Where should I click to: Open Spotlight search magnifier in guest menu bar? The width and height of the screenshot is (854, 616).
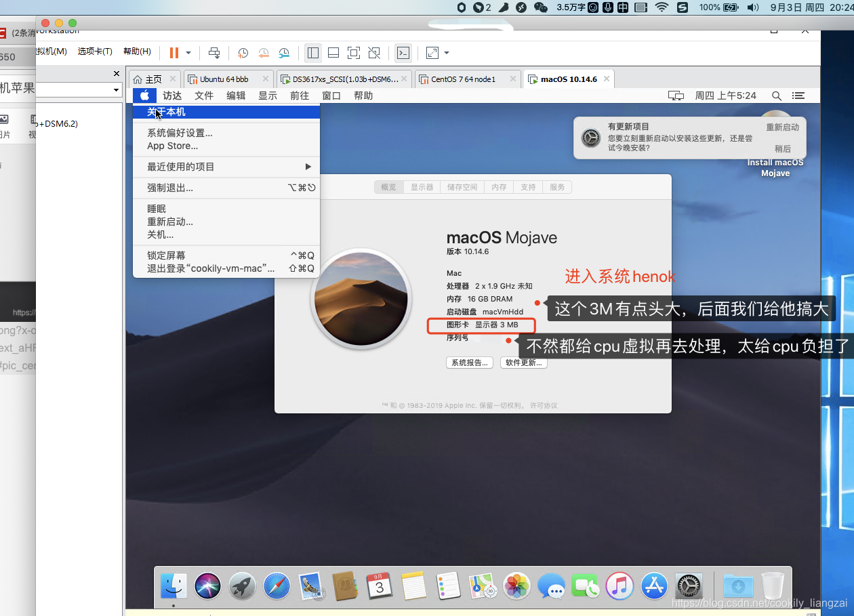click(777, 96)
